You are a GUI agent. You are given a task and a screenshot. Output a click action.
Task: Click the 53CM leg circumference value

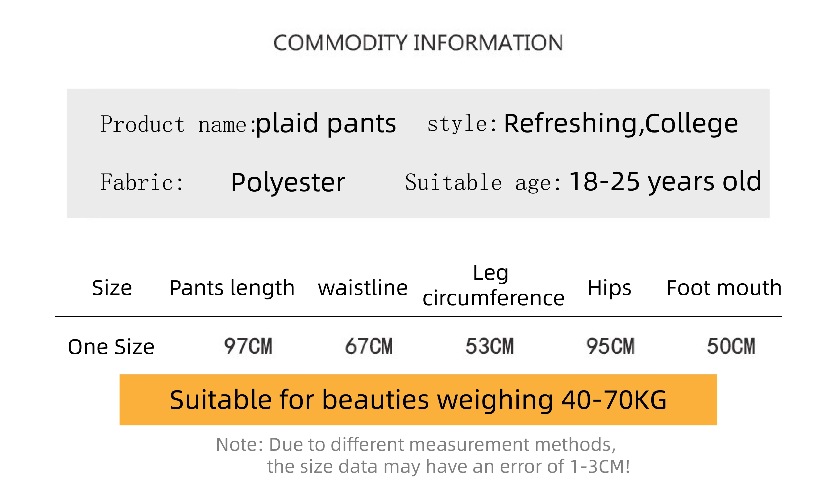point(490,346)
